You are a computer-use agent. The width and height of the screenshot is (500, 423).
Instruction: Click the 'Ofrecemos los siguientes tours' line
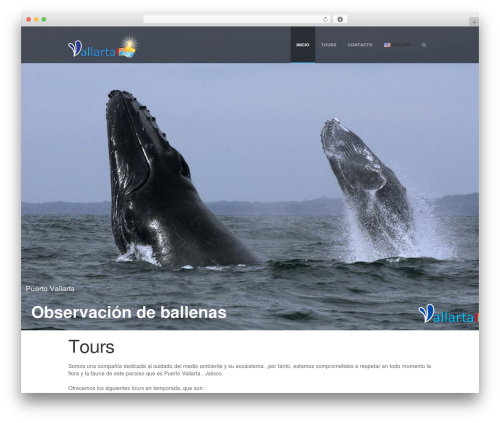click(137, 388)
